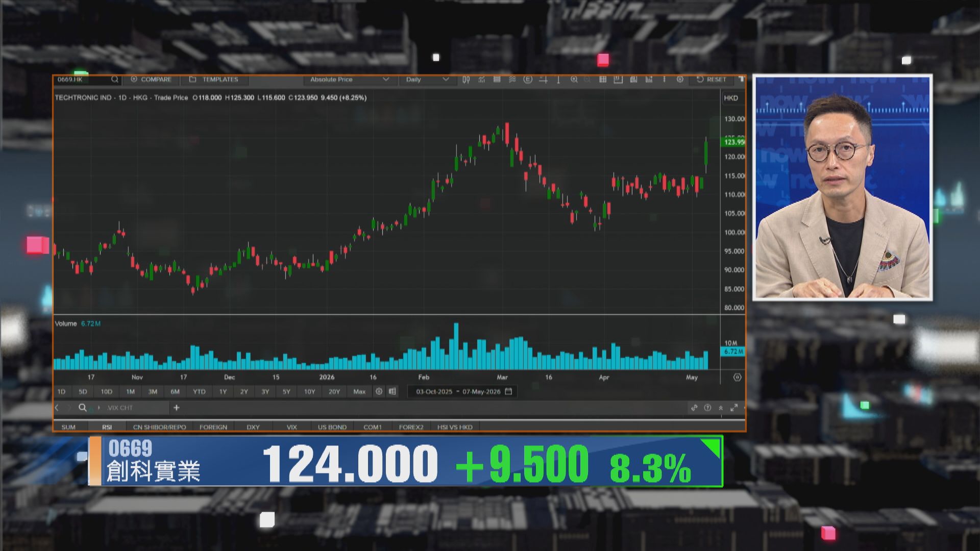Screen dimensions: 980x551
Task: Click the VIX CHT search field
Action: 137,408
